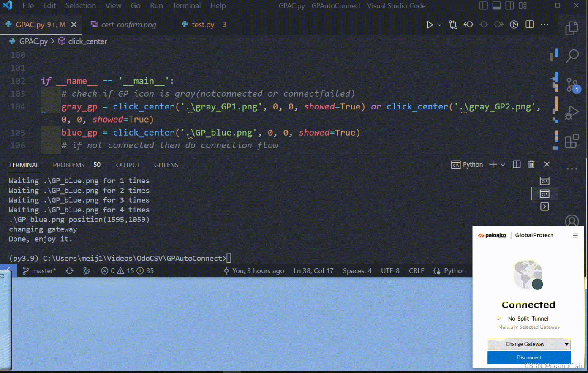Open the Edit menu
The width and height of the screenshot is (588, 373).
click(49, 5)
